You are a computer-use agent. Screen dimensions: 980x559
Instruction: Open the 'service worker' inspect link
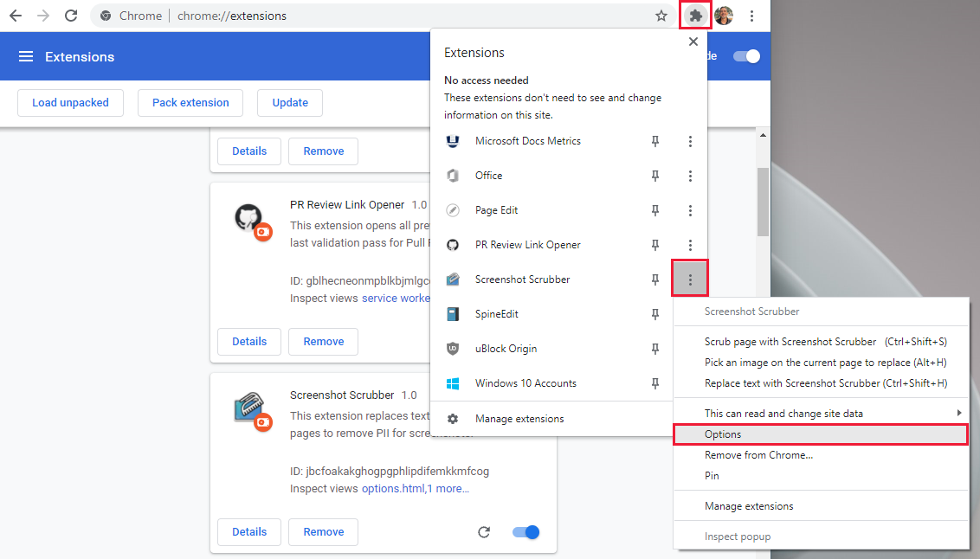pyautogui.click(x=397, y=298)
